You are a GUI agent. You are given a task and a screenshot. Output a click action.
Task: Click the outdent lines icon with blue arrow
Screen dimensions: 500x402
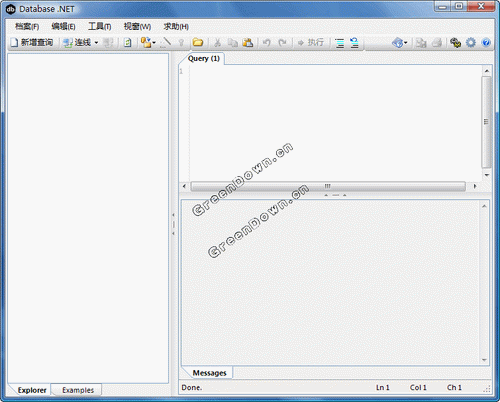click(354, 43)
